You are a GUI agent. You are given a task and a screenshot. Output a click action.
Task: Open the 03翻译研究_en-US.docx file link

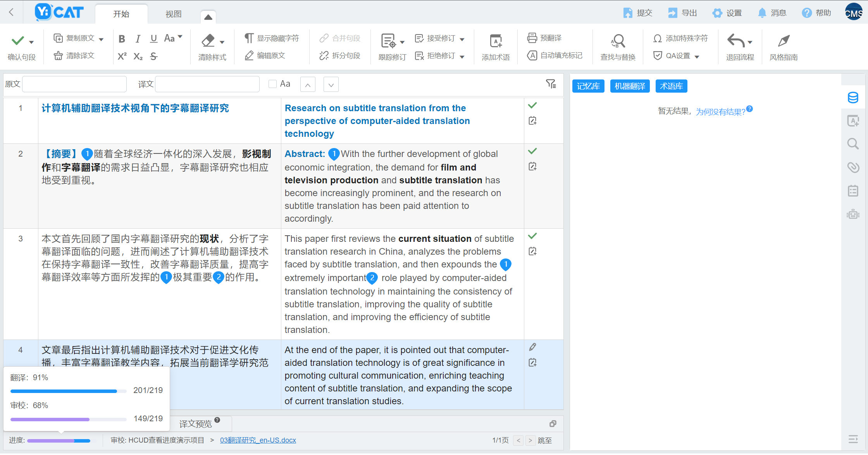[258, 440]
